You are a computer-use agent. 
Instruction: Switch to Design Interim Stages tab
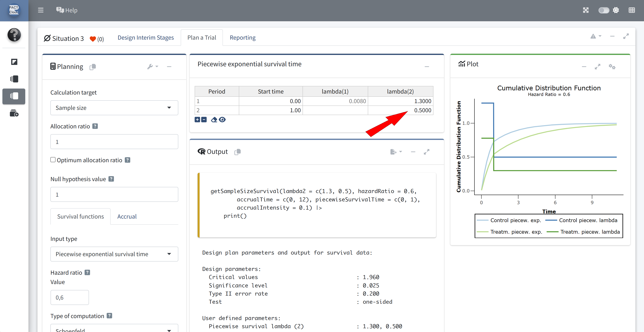145,37
